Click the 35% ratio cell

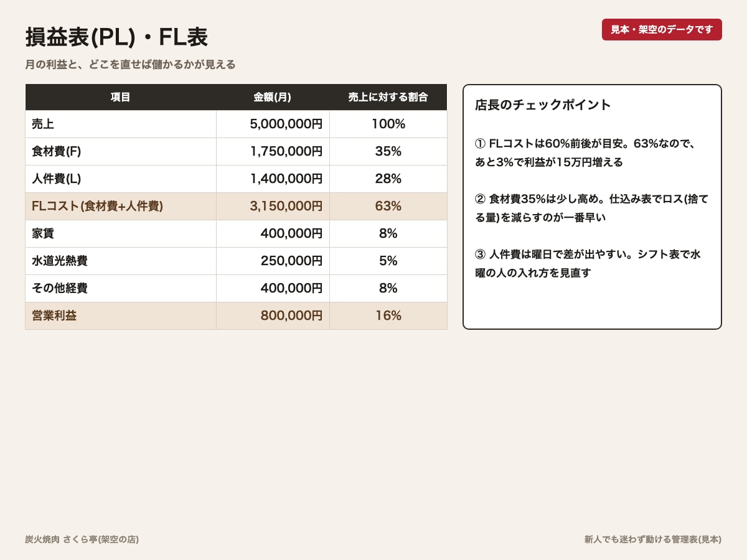[x=388, y=151]
